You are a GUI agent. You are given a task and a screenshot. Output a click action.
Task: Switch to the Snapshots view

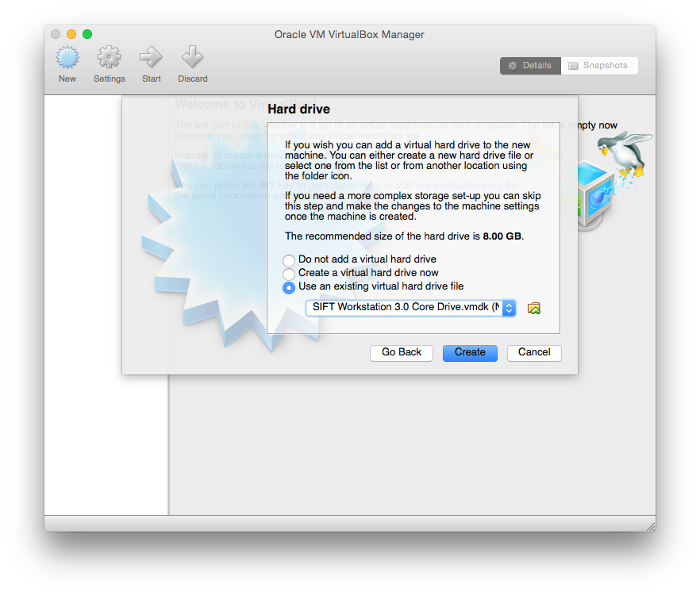tap(599, 66)
